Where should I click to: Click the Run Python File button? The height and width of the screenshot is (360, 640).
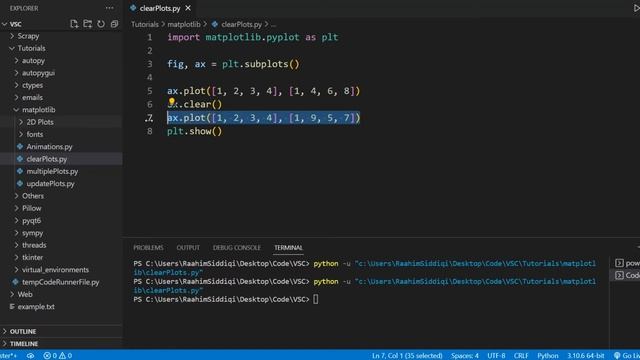pos(636,8)
